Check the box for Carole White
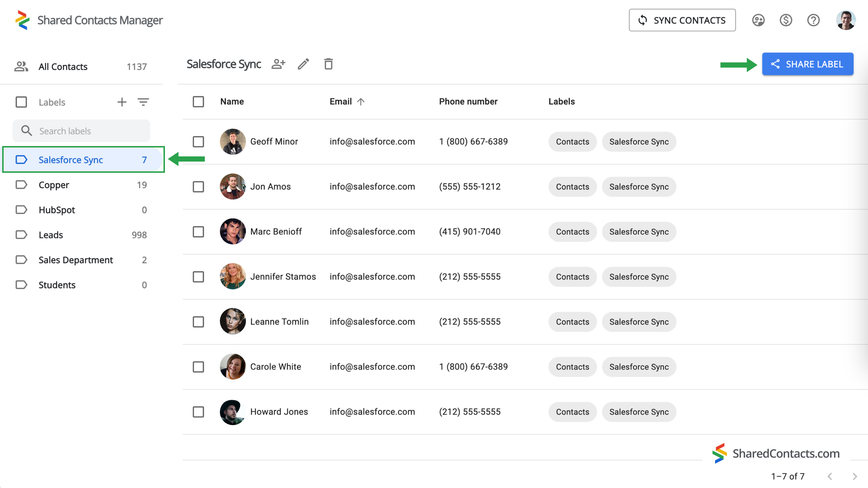Image resolution: width=868 pixels, height=488 pixels. [198, 367]
